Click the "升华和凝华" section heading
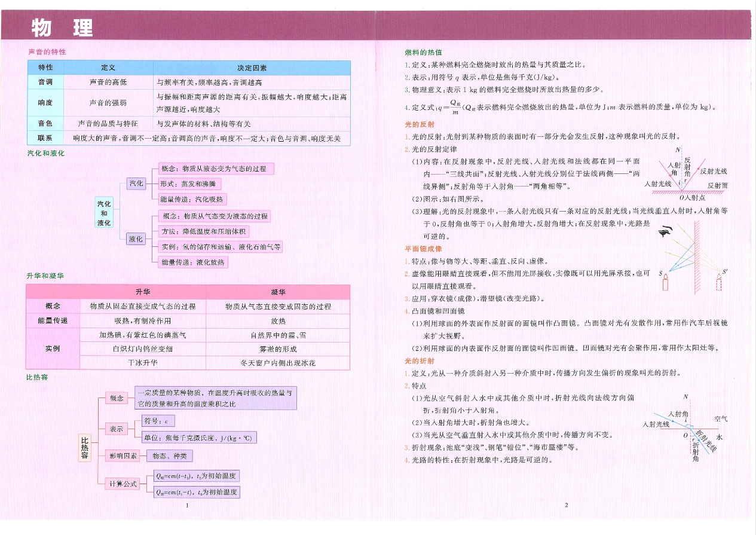 pyautogui.click(x=45, y=276)
